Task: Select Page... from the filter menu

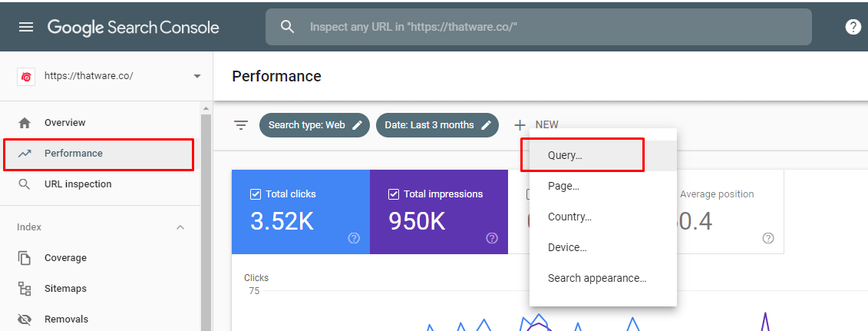Action: point(602,187)
